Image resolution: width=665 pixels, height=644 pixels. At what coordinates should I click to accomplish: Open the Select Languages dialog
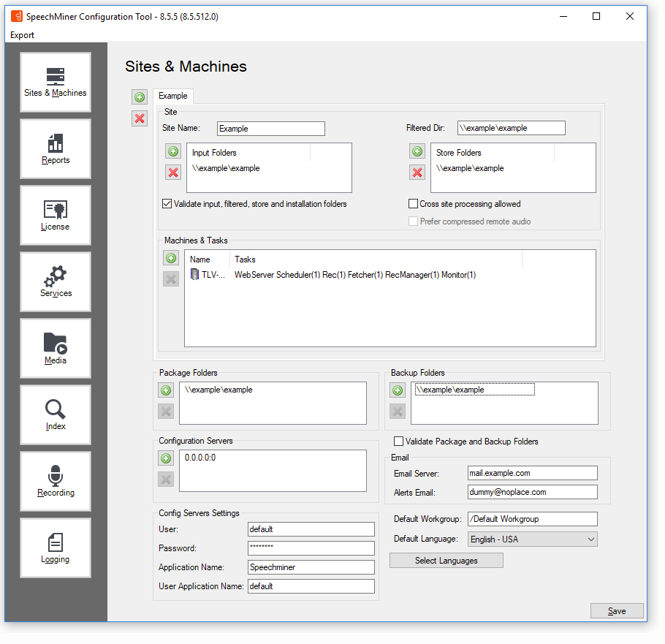pos(446,560)
